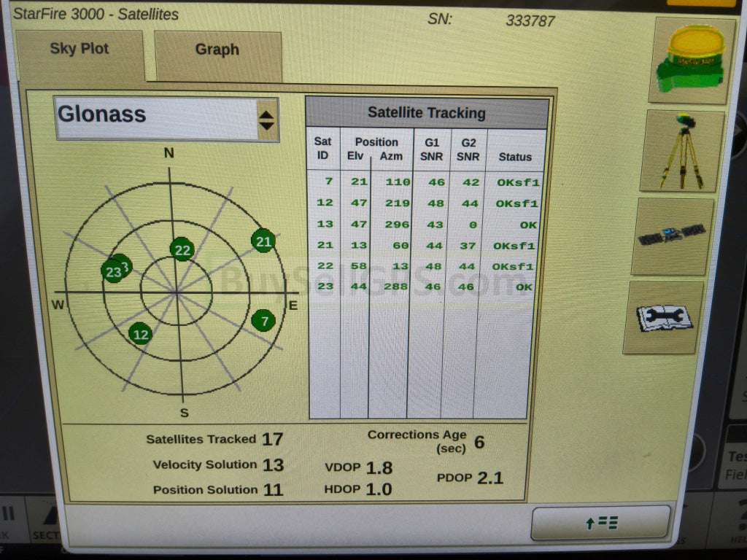
Task: Select satellite 12 on the sky plot
Action: point(141,334)
